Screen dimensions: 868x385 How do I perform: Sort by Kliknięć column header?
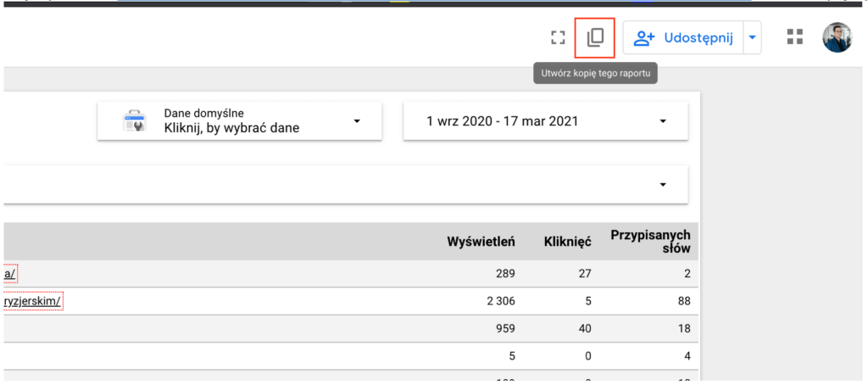pyautogui.click(x=567, y=242)
